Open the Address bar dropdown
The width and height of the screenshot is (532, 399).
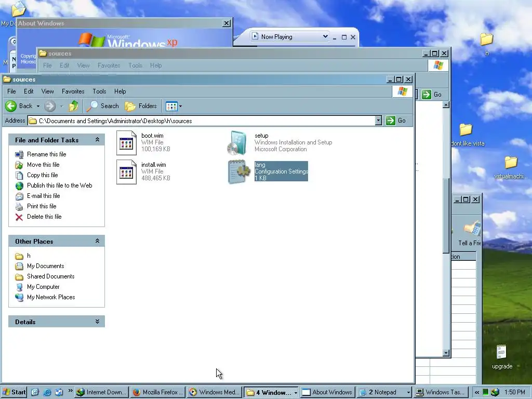click(x=378, y=121)
